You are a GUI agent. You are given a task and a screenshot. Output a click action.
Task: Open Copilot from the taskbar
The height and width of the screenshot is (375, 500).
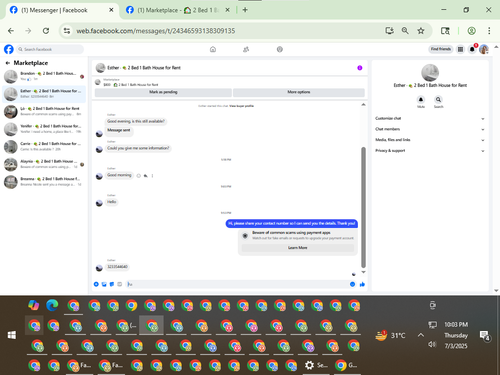[x=33, y=305]
